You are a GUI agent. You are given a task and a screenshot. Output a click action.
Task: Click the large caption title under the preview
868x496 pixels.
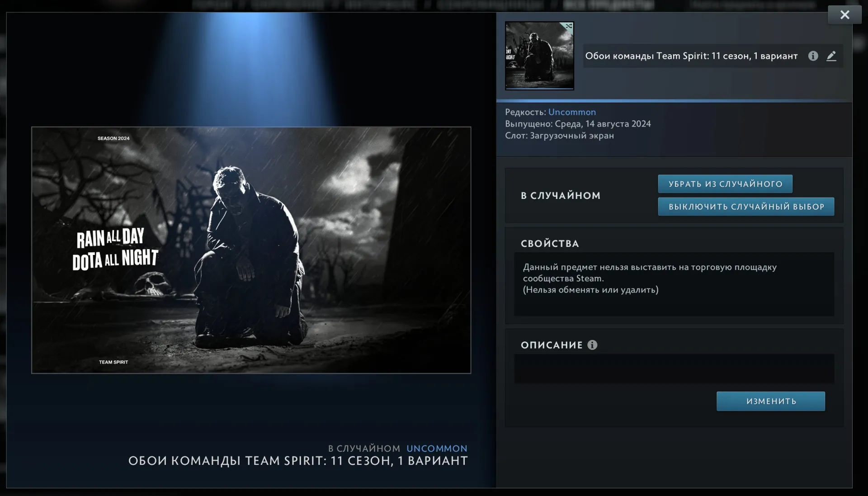pyautogui.click(x=298, y=461)
